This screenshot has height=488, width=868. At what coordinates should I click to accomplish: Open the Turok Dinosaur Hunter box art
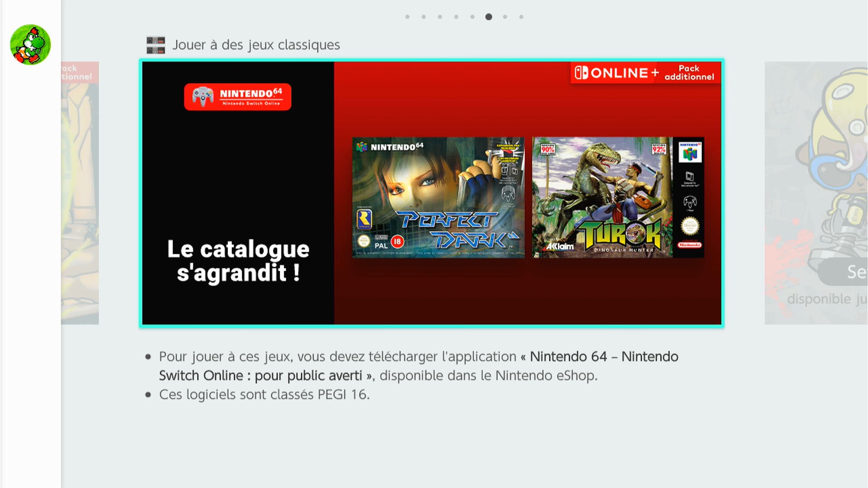pyautogui.click(x=618, y=197)
